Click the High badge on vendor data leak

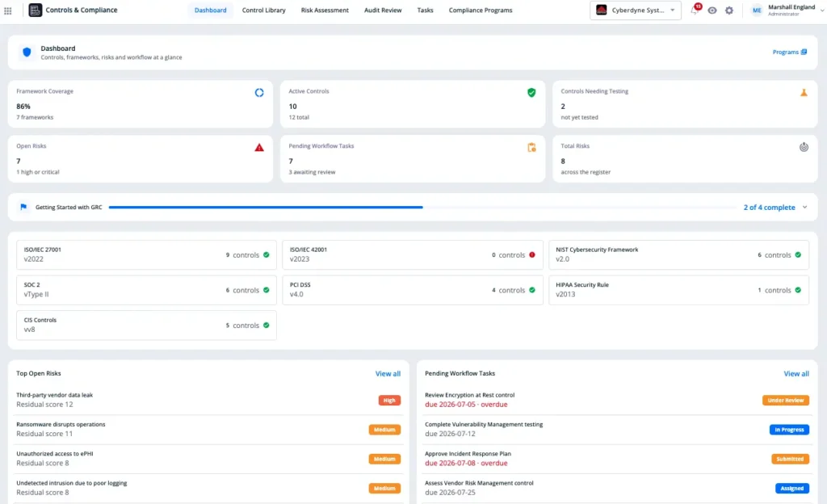pyautogui.click(x=389, y=401)
